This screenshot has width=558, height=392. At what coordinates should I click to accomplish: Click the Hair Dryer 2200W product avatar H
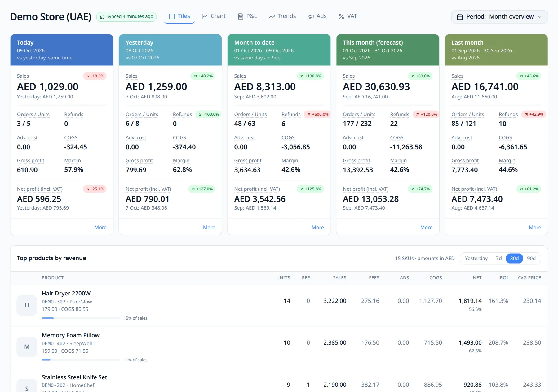click(x=27, y=305)
